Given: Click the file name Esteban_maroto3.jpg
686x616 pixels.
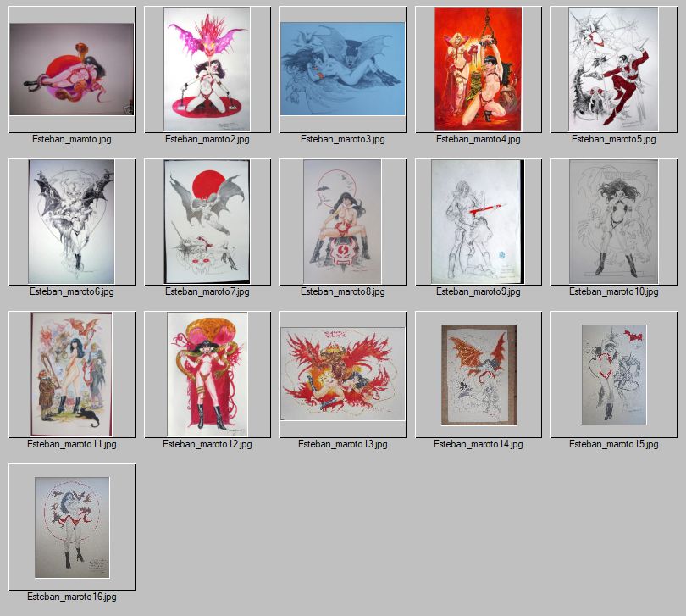Looking at the screenshot, I should [x=342, y=139].
